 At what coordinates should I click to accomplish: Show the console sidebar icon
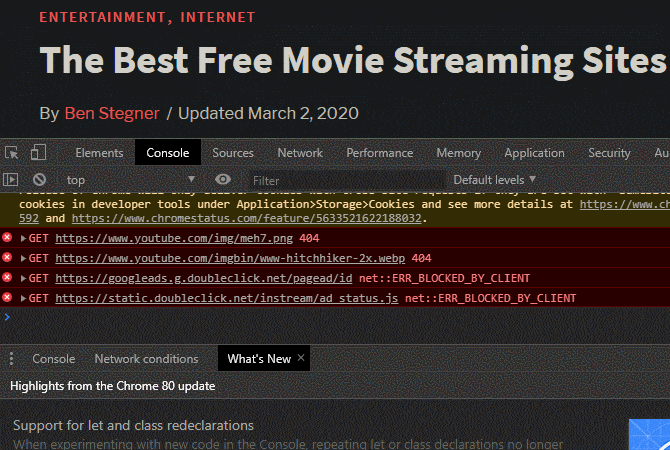[x=11, y=179]
